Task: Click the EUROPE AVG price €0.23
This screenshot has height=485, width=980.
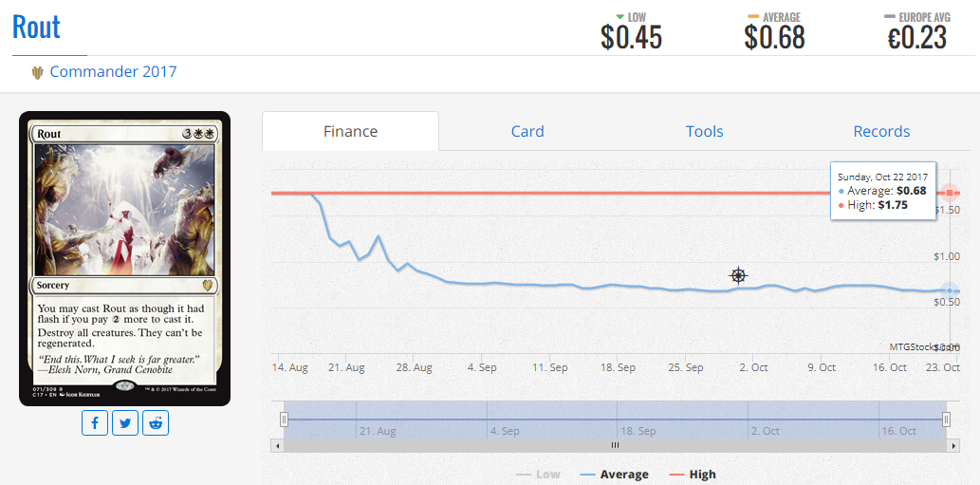Action: click(917, 38)
